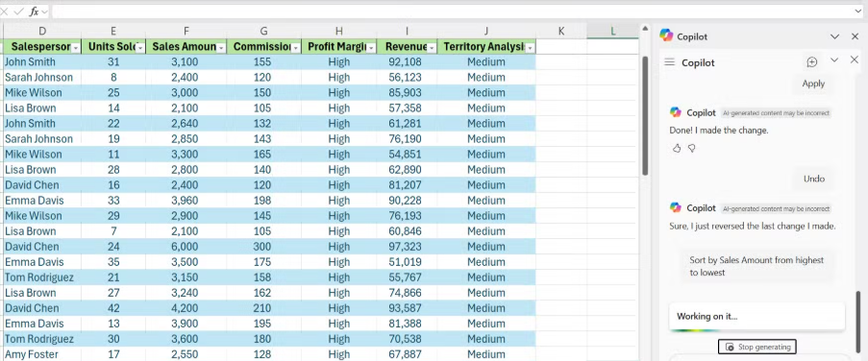Click the 'Sort by Sales Amount' prompt message
Screen dimensions: 868x361
tap(756, 266)
